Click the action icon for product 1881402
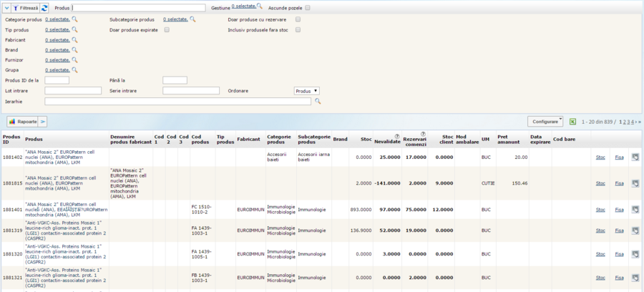Viewport: 644px width, 292px height. [634, 157]
